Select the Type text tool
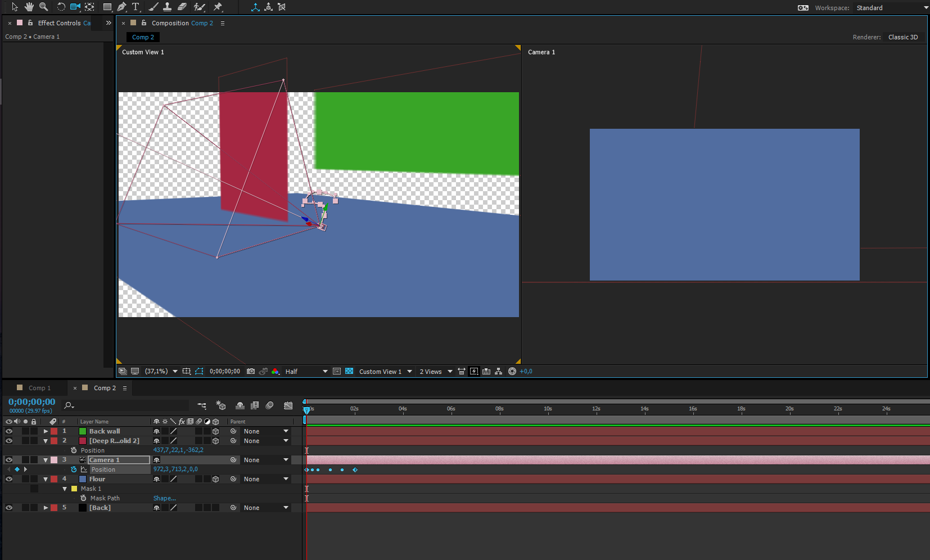930x560 pixels. click(136, 7)
